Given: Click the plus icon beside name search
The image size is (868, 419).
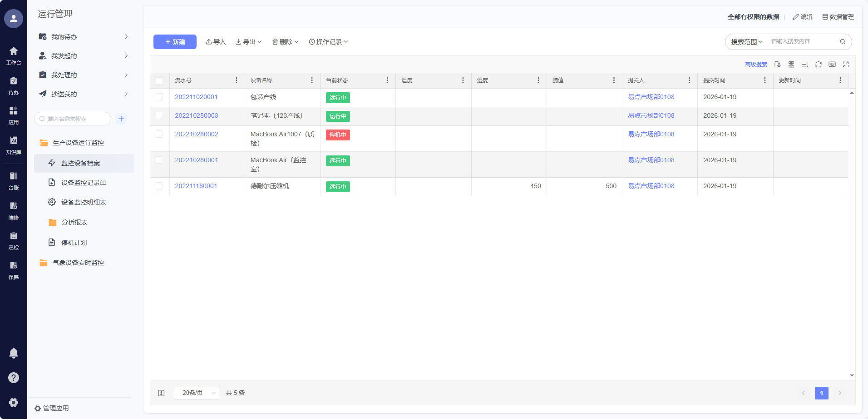Looking at the screenshot, I should pyautogui.click(x=121, y=119).
